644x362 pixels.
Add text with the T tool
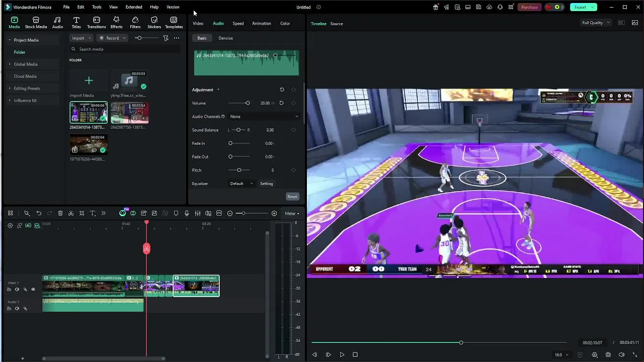click(93, 214)
